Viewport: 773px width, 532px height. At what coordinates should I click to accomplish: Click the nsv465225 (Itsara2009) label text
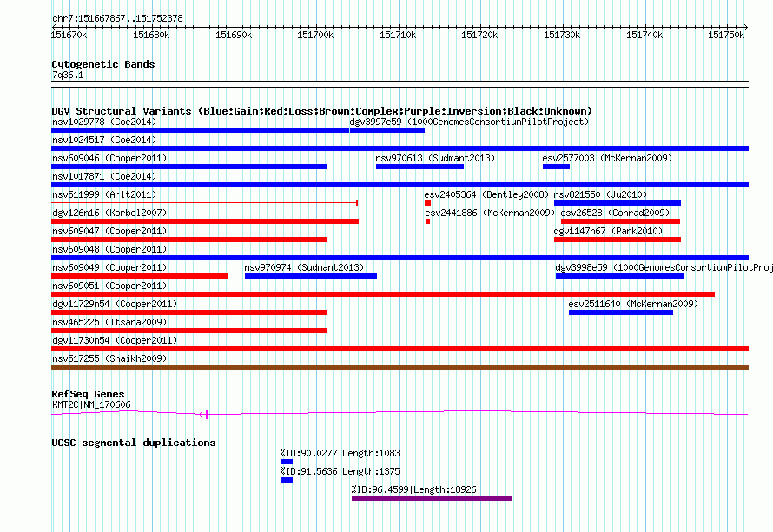coord(109,322)
